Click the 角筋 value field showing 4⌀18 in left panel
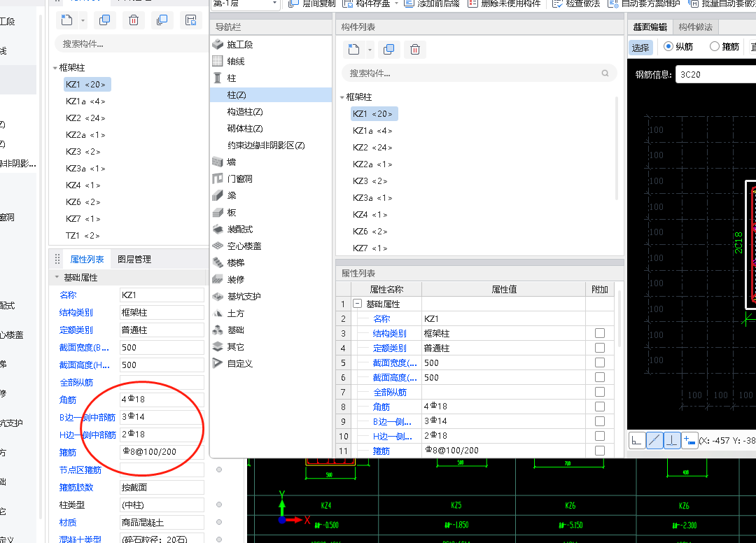756x543 pixels. point(162,400)
